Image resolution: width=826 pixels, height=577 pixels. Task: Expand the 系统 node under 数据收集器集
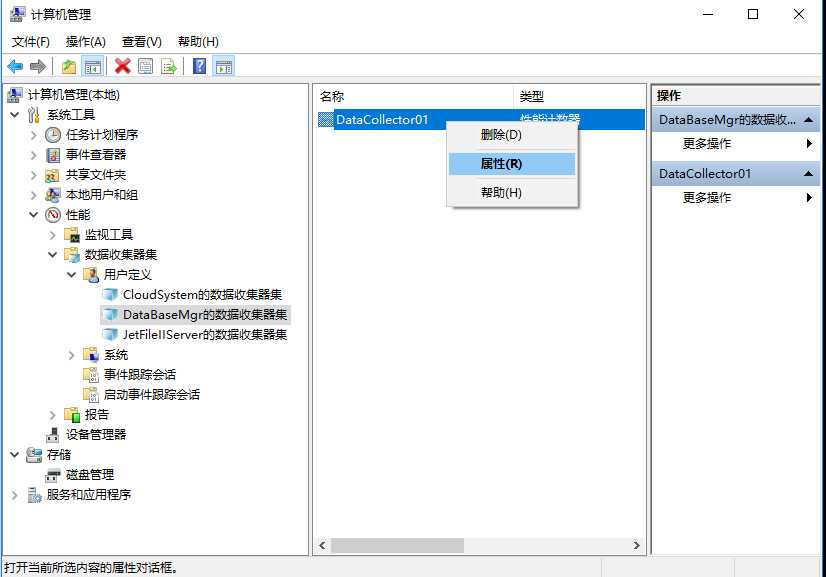click(x=72, y=355)
